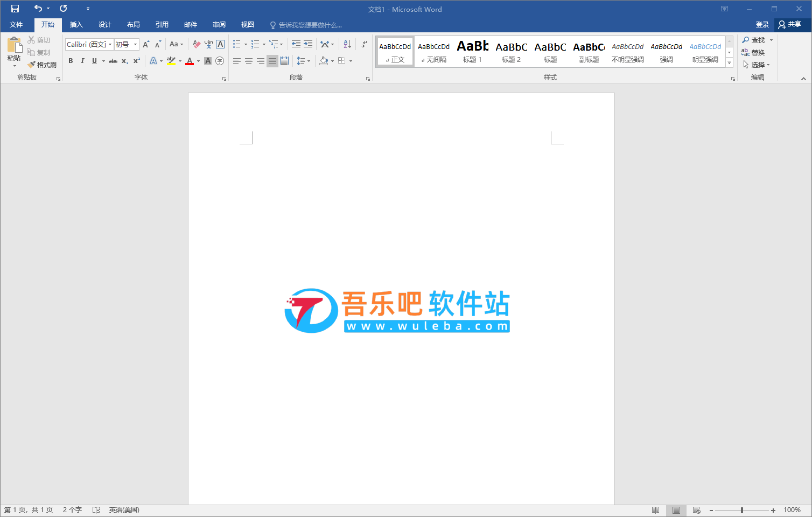Toggle strikethrough formatting

[x=113, y=61]
